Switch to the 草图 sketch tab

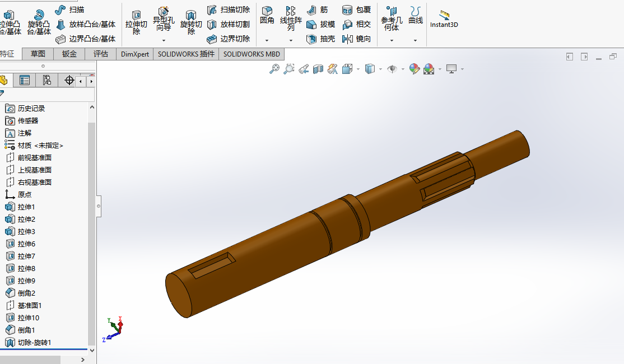[38, 54]
